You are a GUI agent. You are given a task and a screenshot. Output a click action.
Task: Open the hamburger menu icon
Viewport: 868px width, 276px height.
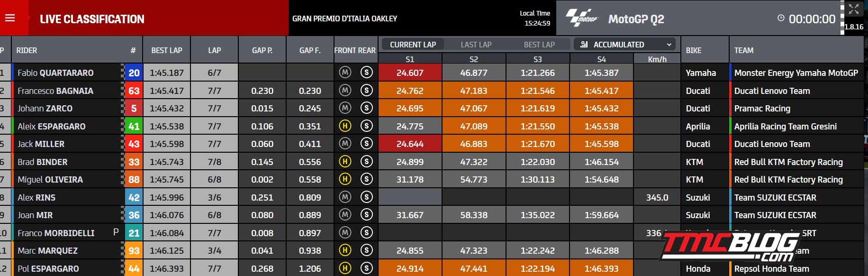tap(10, 18)
